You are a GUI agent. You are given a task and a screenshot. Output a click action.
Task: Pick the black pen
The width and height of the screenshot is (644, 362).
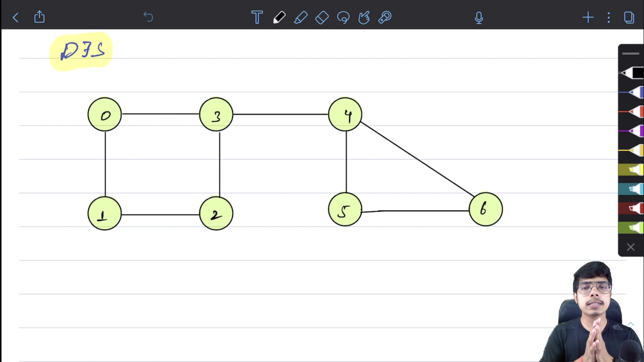click(x=631, y=73)
